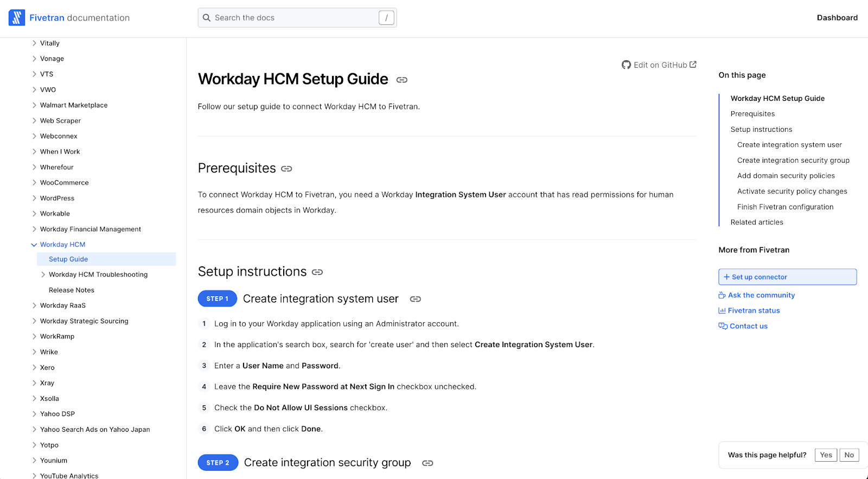The height and width of the screenshot is (479, 868).
Task: Click the Fivetran logo icon
Action: point(17,18)
